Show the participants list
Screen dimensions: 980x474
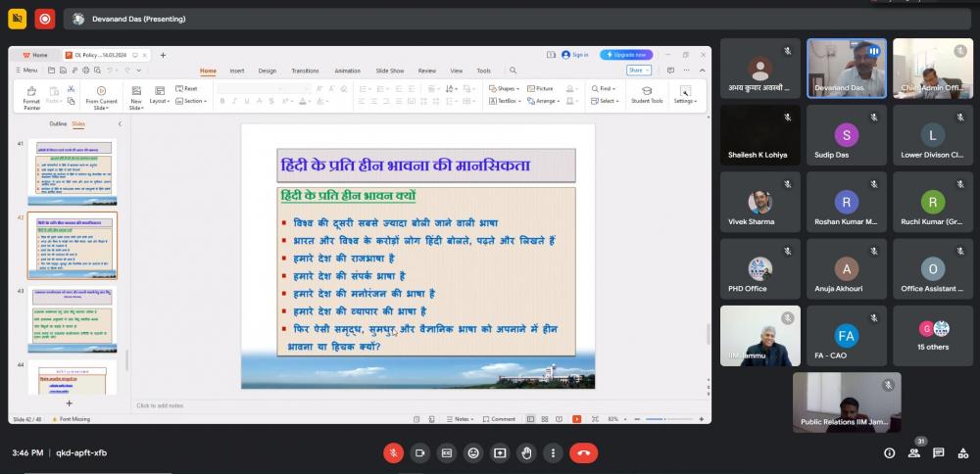914,452
